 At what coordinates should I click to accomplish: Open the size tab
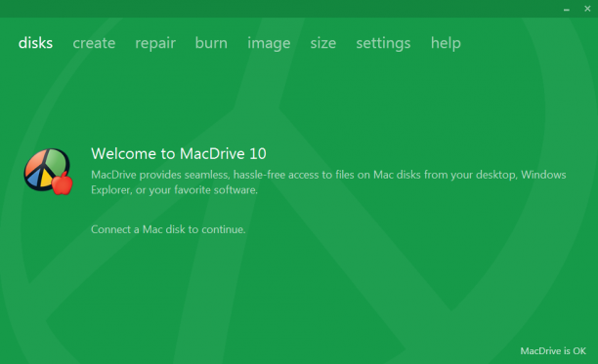[x=323, y=43]
